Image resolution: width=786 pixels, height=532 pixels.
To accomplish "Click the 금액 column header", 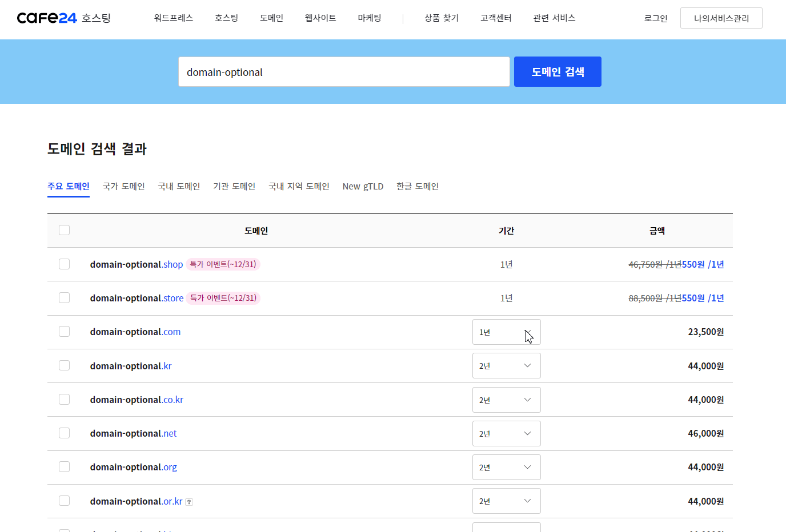I will 657,231.
